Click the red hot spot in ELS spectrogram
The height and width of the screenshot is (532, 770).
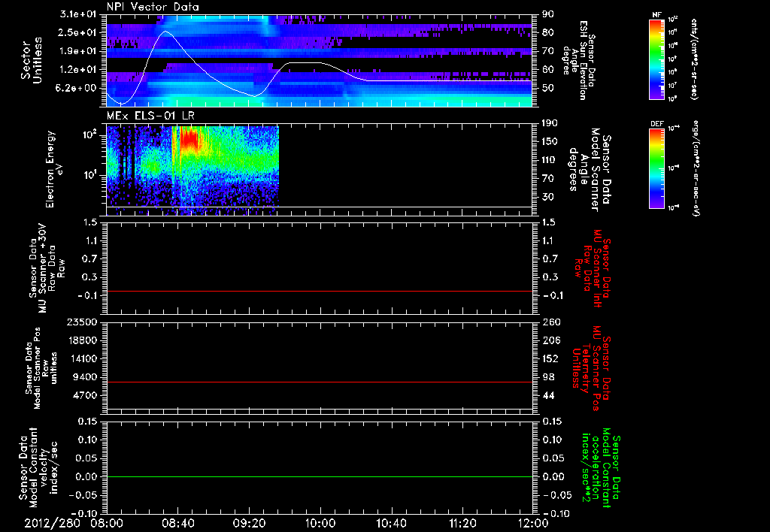point(189,139)
